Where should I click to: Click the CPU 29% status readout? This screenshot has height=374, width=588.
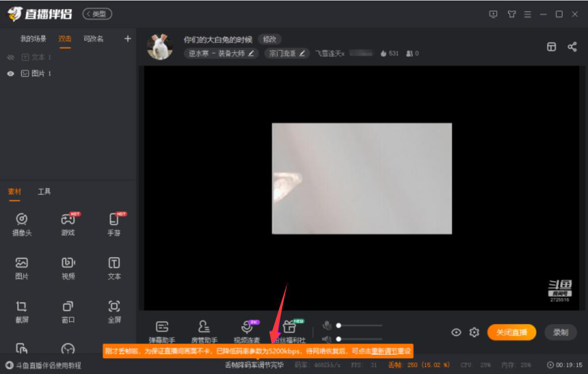pyautogui.click(x=476, y=364)
